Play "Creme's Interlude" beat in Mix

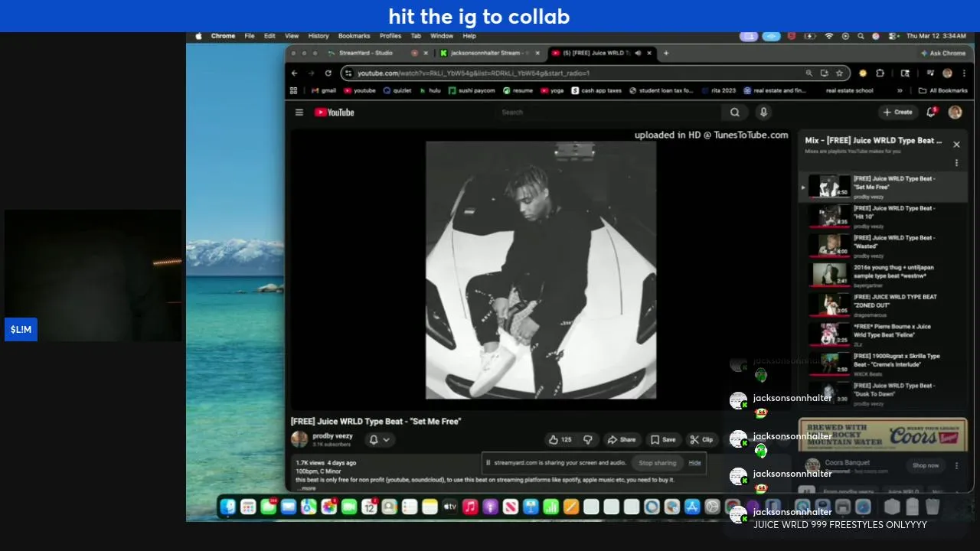click(881, 364)
